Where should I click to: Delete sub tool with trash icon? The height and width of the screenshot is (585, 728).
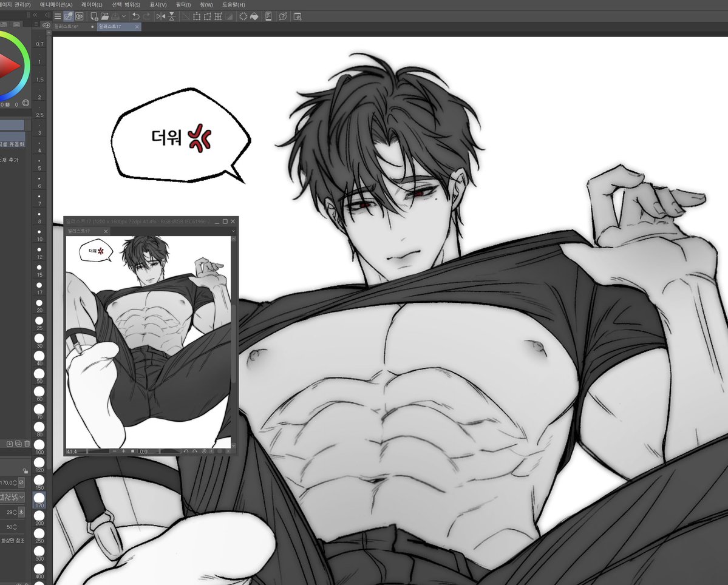pyautogui.click(x=27, y=444)
